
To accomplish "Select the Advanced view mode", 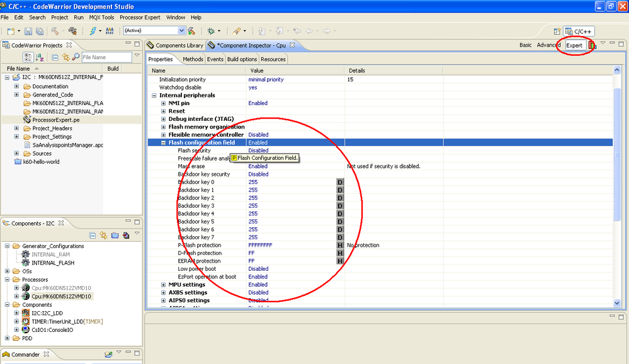I will [548, 45].
